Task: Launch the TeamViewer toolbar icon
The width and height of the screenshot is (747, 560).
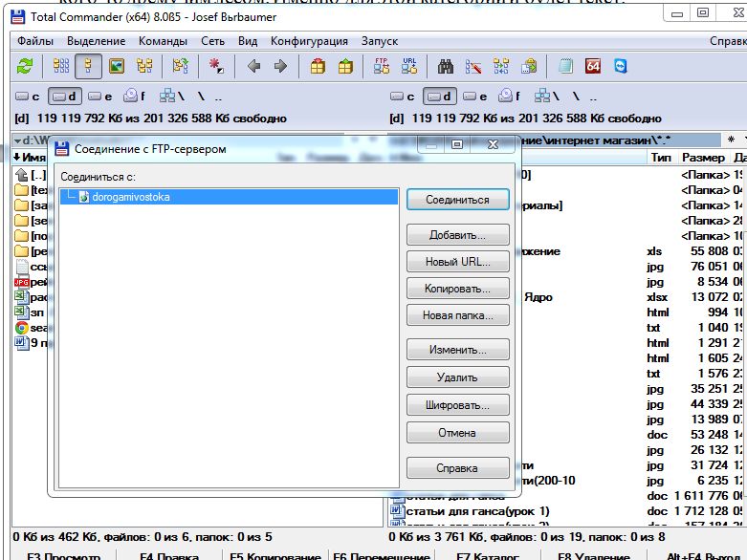Action: coord(621,66)
